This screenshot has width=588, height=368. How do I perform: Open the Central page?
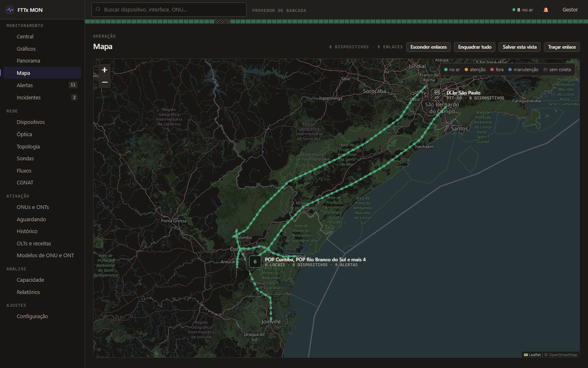click(x=42, y=36)
